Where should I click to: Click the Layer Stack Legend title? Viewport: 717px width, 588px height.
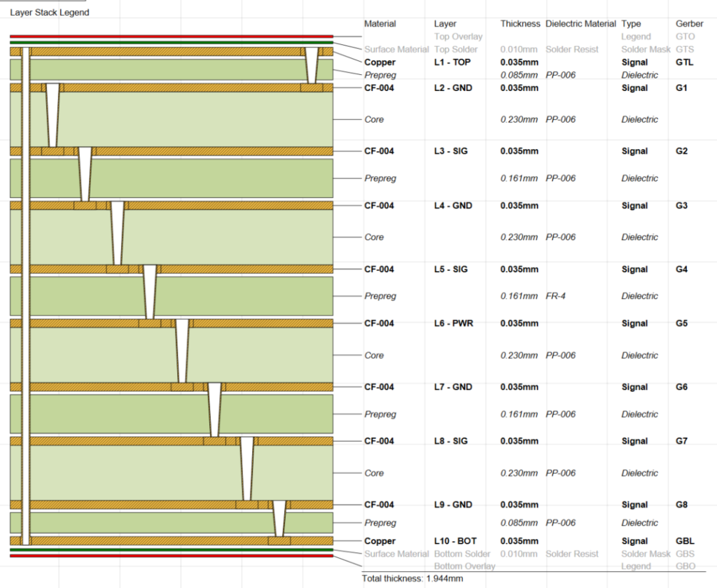coord(50,13)
